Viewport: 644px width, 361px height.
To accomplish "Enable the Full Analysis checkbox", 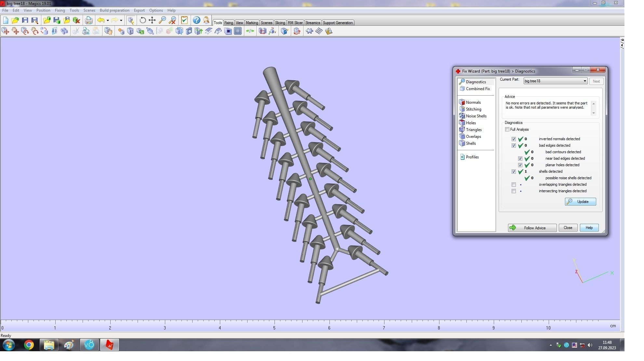I will tap(507, 129).
